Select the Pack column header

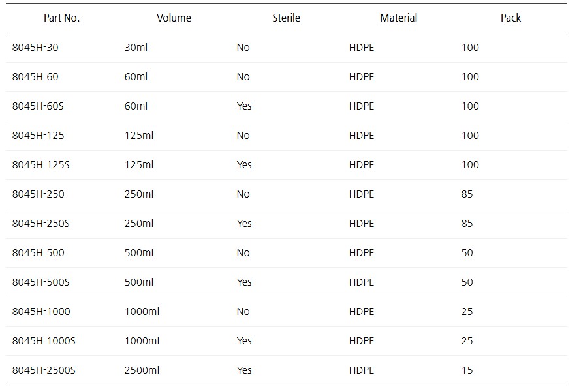click(510, 18)
